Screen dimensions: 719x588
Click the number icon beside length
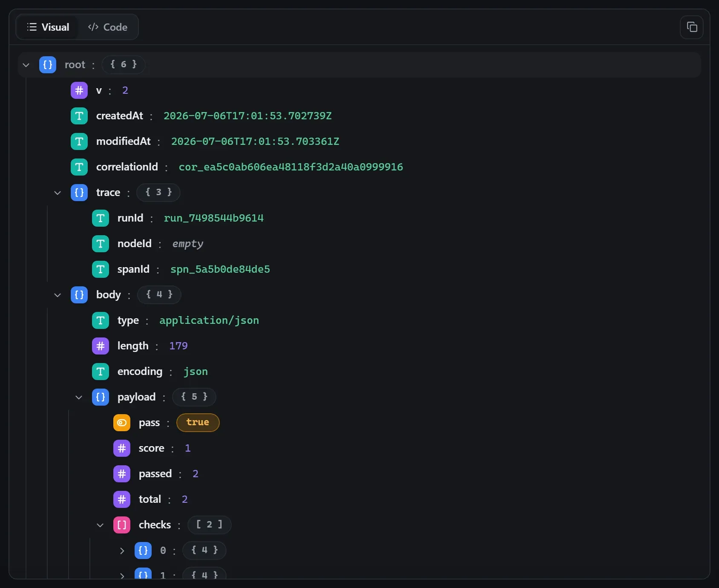101,346
